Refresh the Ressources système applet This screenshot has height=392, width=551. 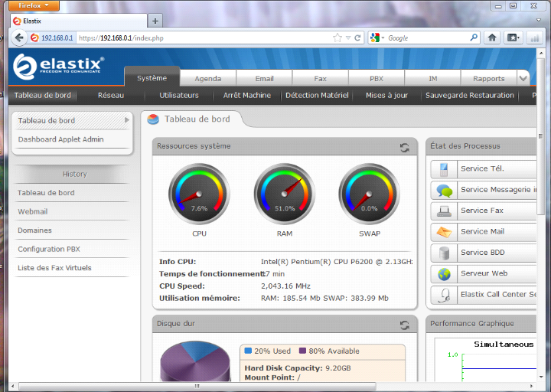[x=404, y=147]
